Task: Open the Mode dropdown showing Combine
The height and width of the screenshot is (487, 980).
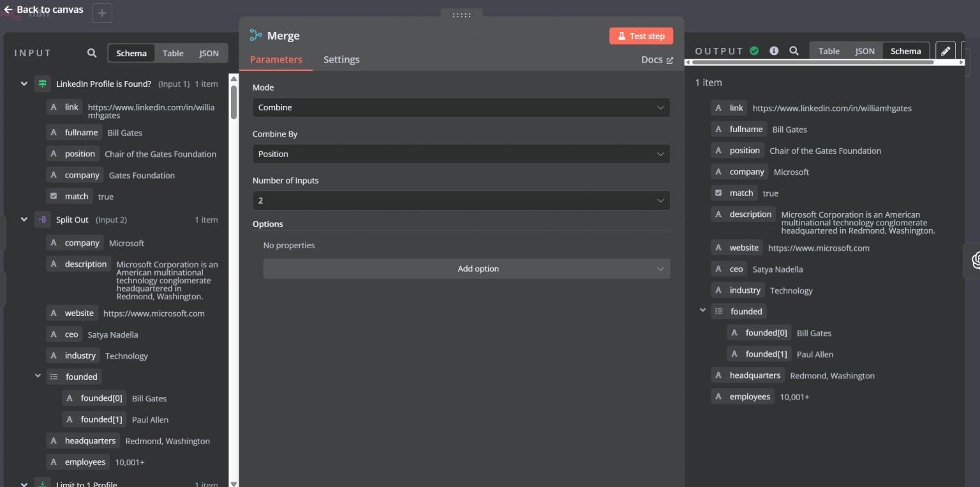Action: click(461, 107)
